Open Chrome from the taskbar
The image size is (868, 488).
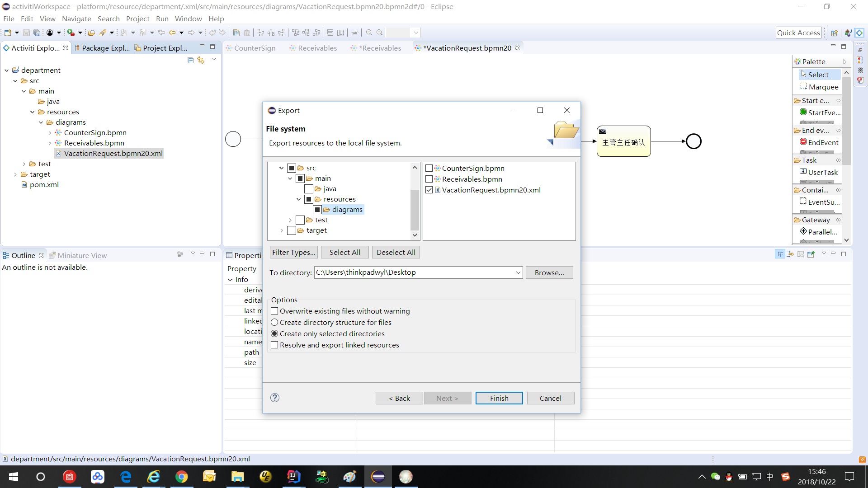(182, 477)
